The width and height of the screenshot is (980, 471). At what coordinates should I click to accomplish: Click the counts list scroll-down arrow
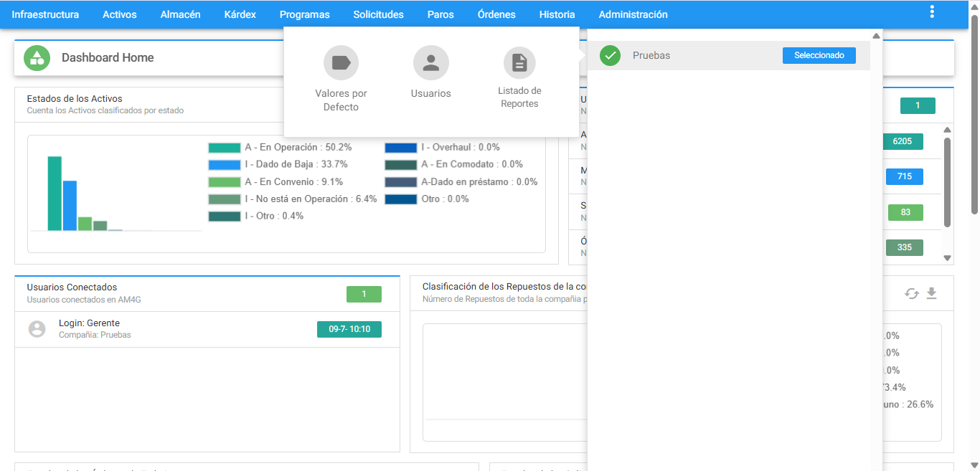click(x=947, y=257)
